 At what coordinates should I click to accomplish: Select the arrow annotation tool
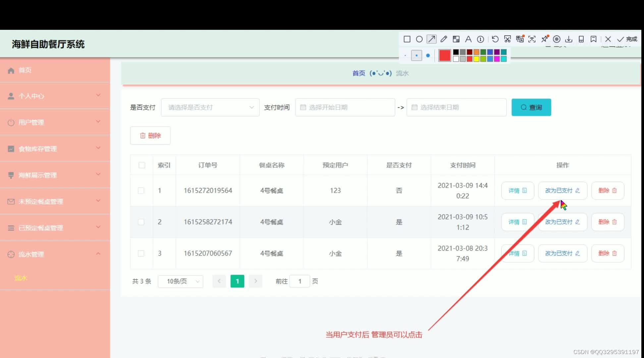tap(431, 39)
